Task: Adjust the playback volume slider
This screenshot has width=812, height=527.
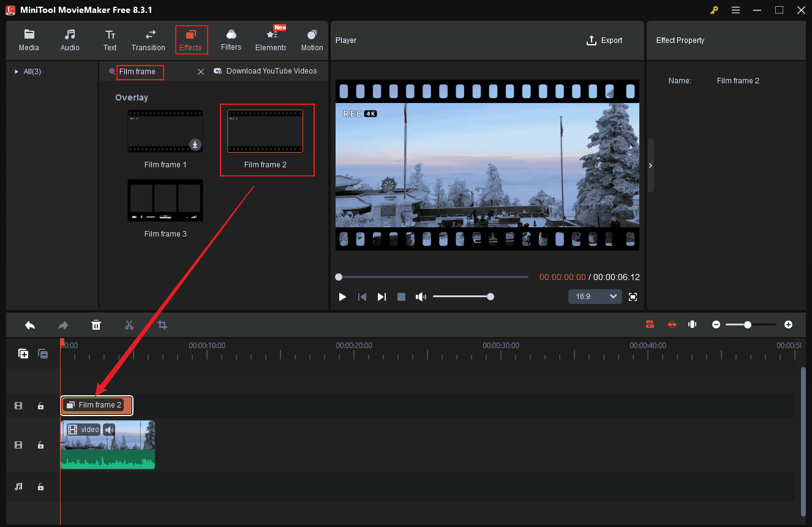Action: point(464,296)
